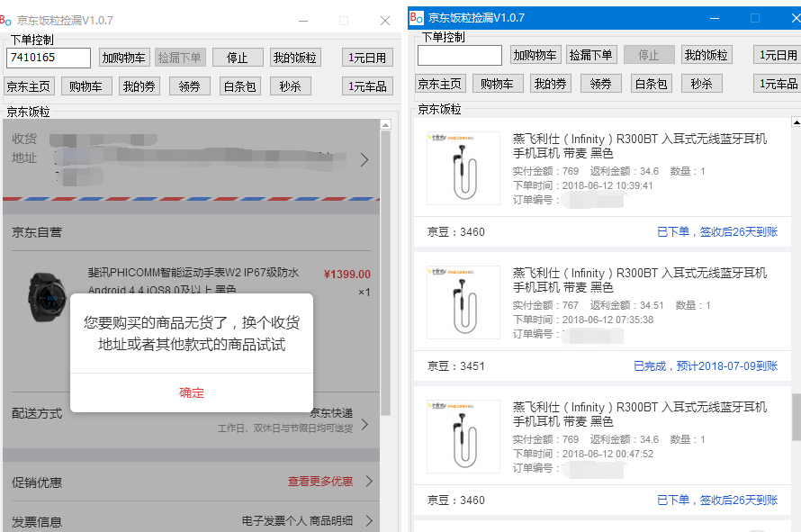Click 捡漏下单 button in right window

[591, 55]
